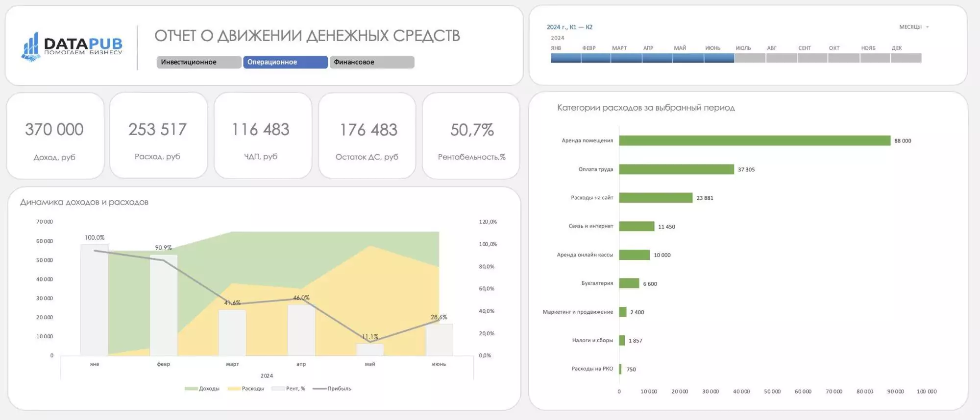This screenshot has height=420, width=980.
Task: Click the '2024 г., К1 — К2' period label
Action: 569,27
